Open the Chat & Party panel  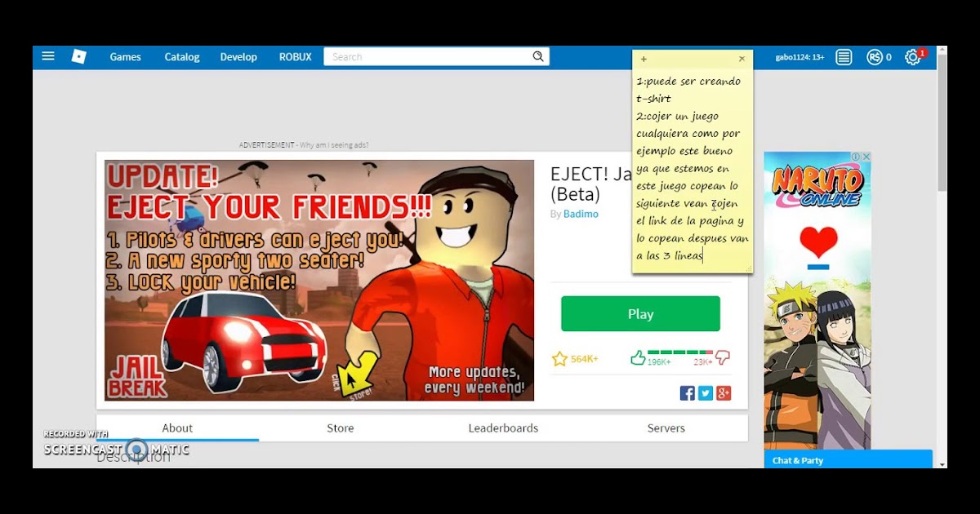coord(848,459)
